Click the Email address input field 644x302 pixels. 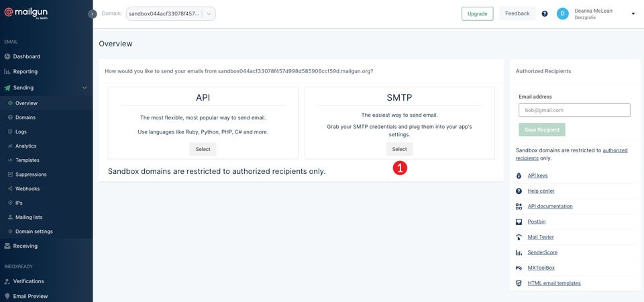point(574,110)
